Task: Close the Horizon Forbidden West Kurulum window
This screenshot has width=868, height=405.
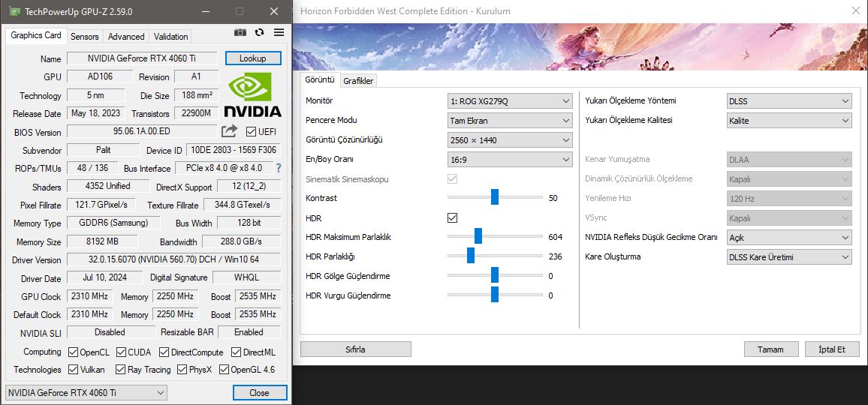Action: (x=855, y=11)
